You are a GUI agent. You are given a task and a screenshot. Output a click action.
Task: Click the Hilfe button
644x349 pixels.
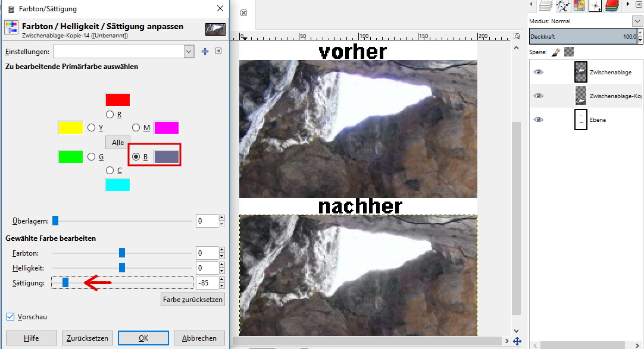pos(31,338)
